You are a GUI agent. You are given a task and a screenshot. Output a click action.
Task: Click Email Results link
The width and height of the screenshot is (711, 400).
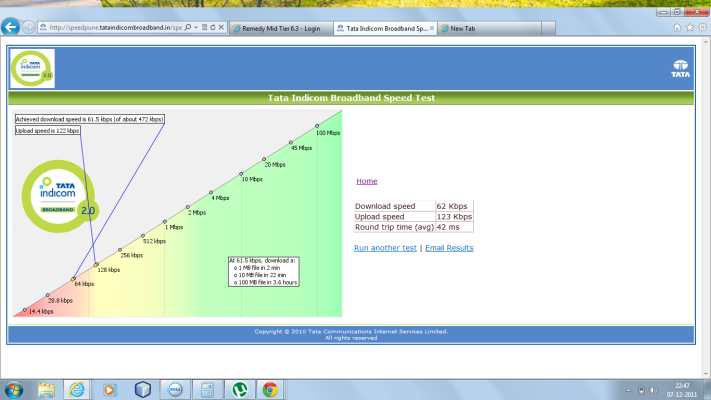click(x=449, y=248)
